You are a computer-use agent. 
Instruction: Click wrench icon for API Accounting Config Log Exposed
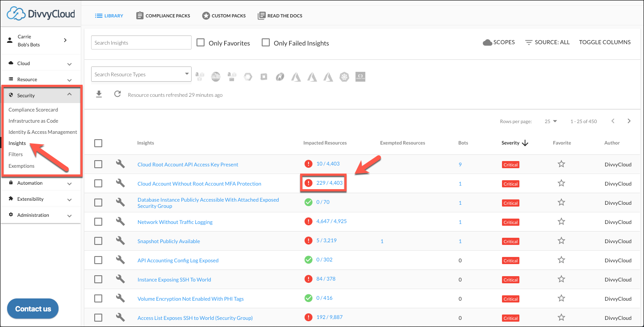click(120, 260)
